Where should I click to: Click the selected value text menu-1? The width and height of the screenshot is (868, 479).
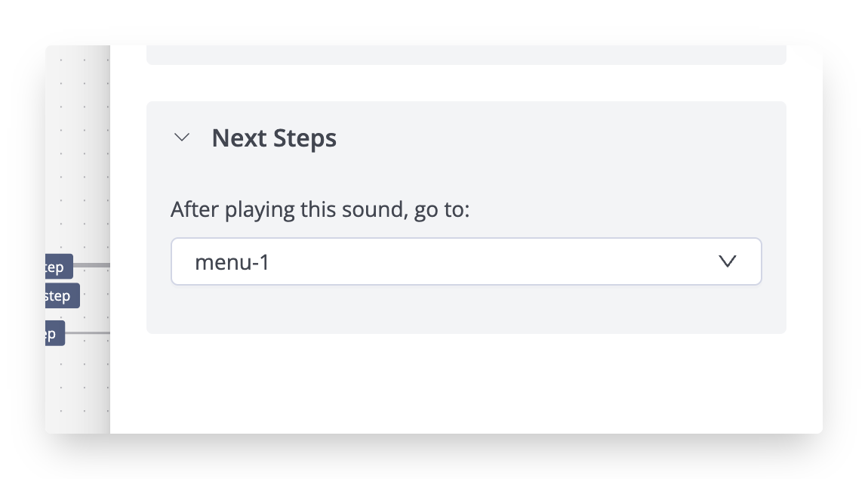[232, 262]
